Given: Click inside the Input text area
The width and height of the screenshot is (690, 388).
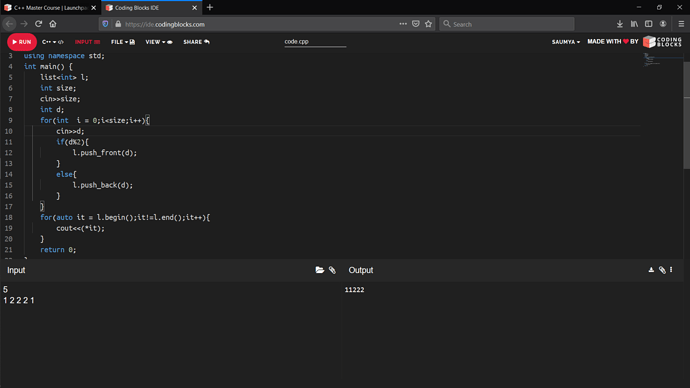Looking at the screenshot, I should click(170, 334).
